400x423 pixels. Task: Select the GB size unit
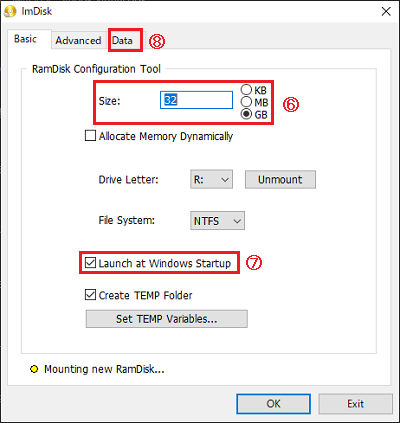coord(246,114)
